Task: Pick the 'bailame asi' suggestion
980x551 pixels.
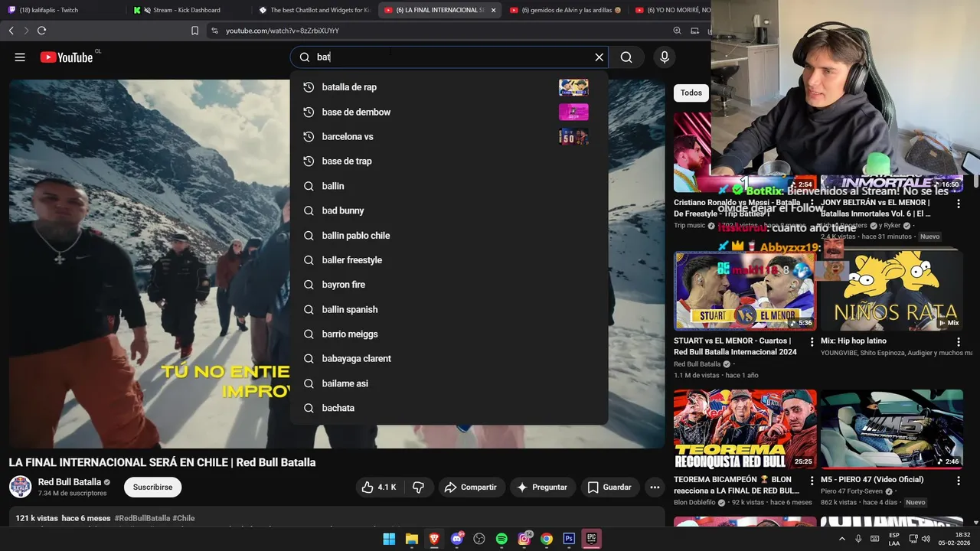Action: tap(449, 383)
